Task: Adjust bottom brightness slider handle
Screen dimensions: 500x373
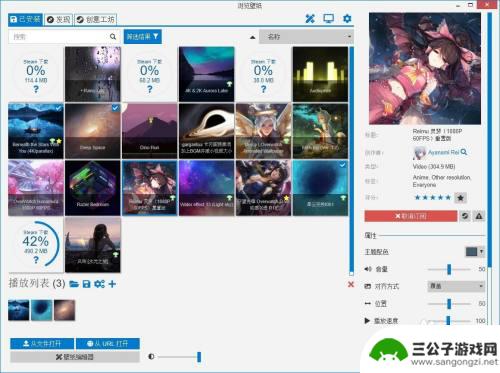Action: 199,357
